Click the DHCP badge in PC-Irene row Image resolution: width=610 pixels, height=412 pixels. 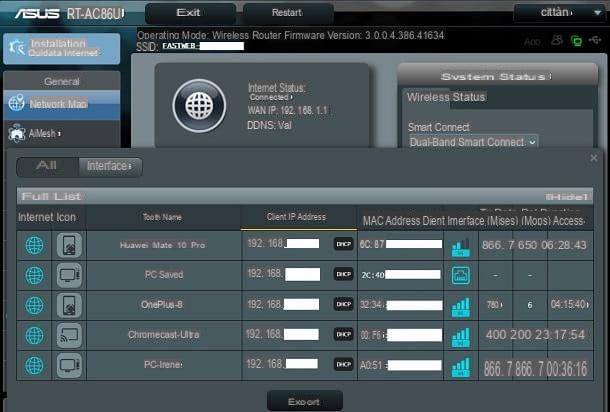pos(344,364)
